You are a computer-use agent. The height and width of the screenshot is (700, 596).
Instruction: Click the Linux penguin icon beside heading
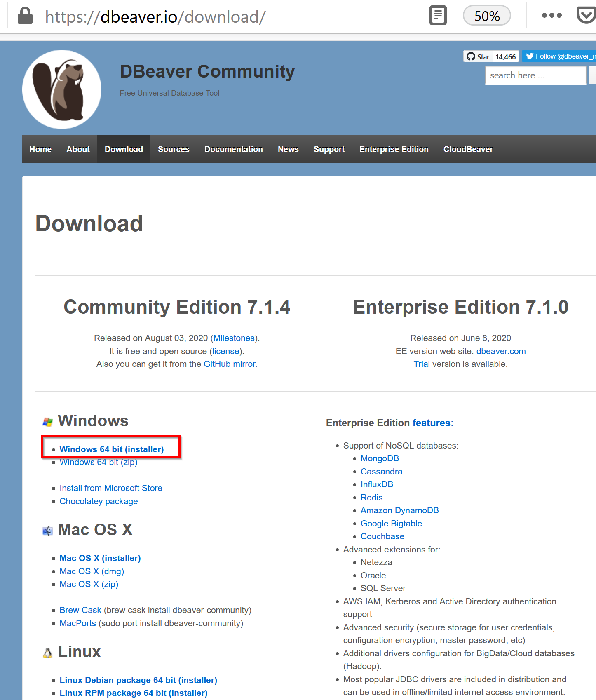[x=48, y=653]
